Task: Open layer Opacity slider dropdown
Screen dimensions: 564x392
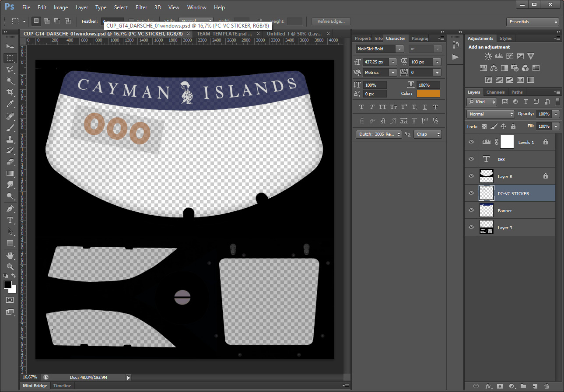Action: point(556,114)
